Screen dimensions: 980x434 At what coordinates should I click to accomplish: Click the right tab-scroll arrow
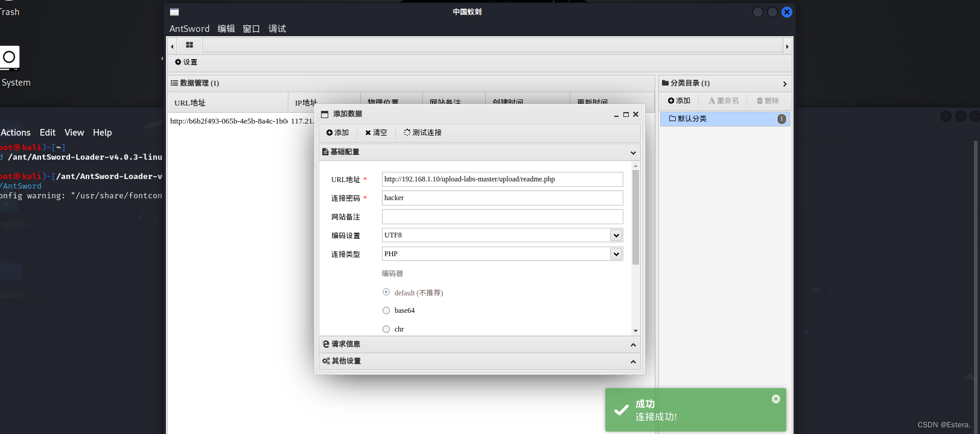click(787, 46)
